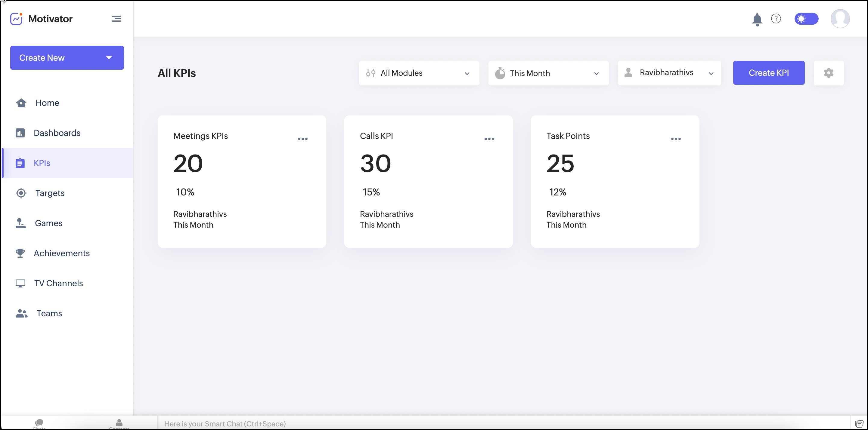Collapse sidebar with hamburger menu icon
The height and width of the screenshot is (430, 868).
coord(116,19)
